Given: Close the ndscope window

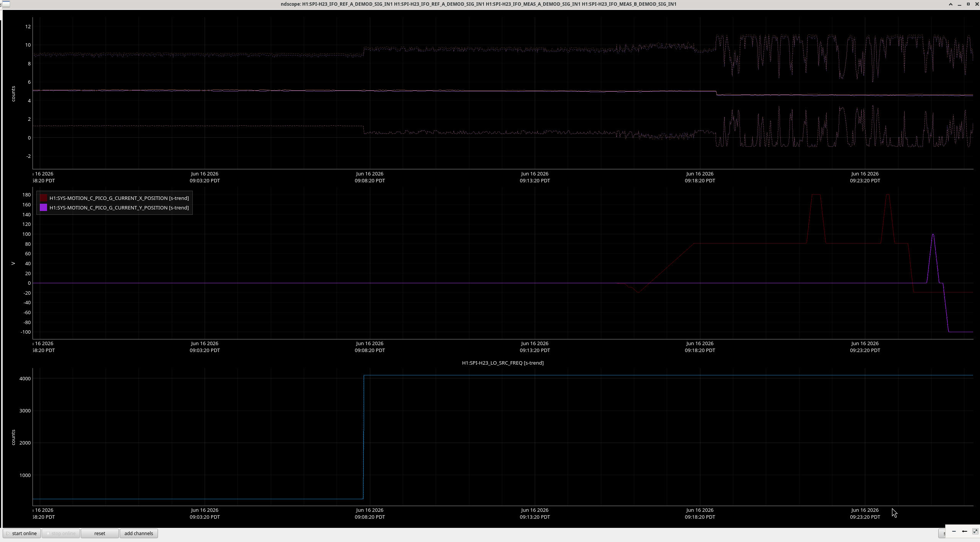Looking at the screenshot, I should (977, 4).
